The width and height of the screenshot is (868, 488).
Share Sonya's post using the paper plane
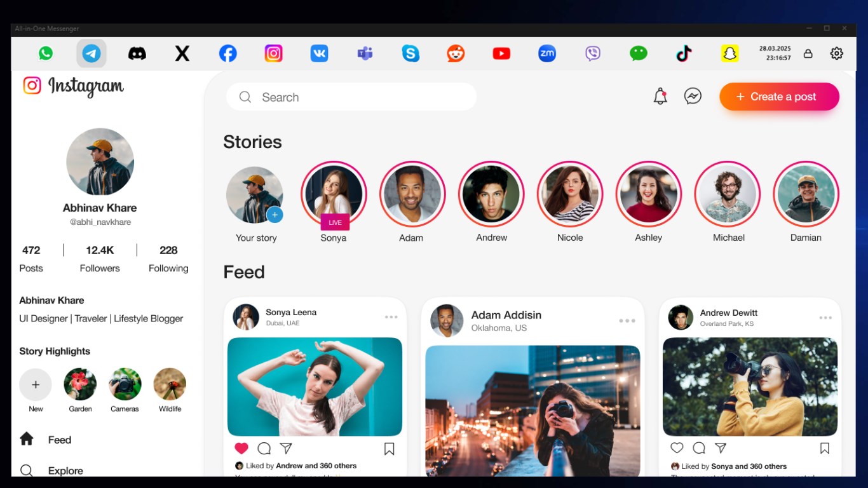coord(287,448)
